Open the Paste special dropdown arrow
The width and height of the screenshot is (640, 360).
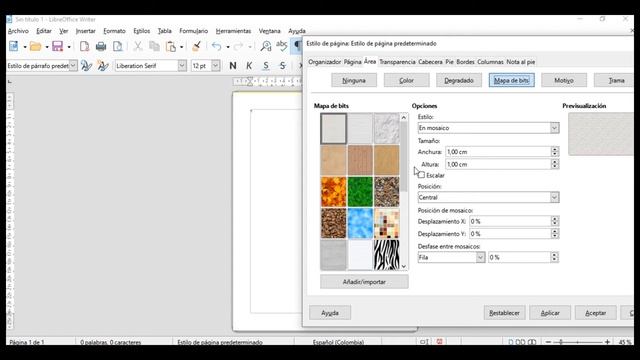coord(182,47)
